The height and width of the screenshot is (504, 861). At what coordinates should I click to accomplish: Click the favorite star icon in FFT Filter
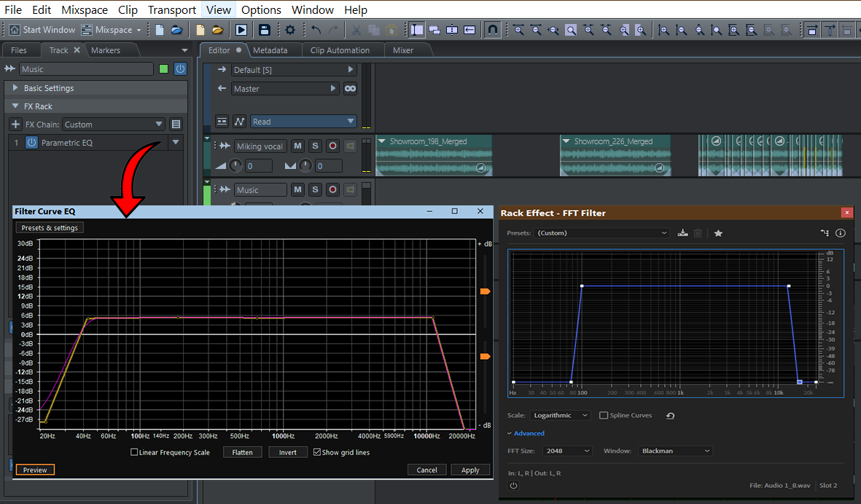coord(718,233)
